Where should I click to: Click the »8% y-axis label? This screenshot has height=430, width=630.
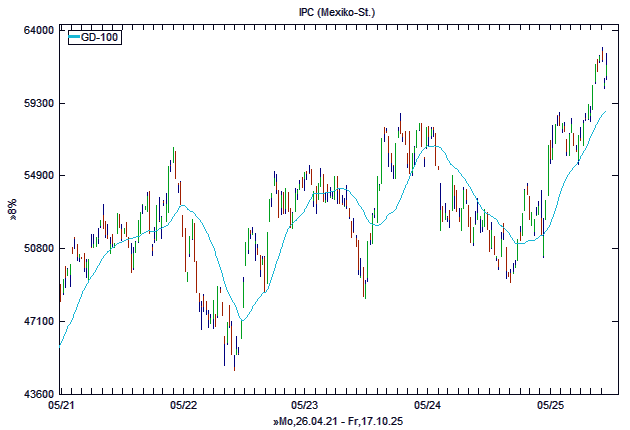coord(12,210)
